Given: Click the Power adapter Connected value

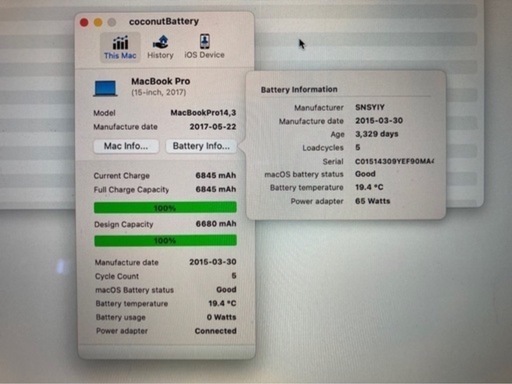Looking at the screenshot, I should click(216, 331).
